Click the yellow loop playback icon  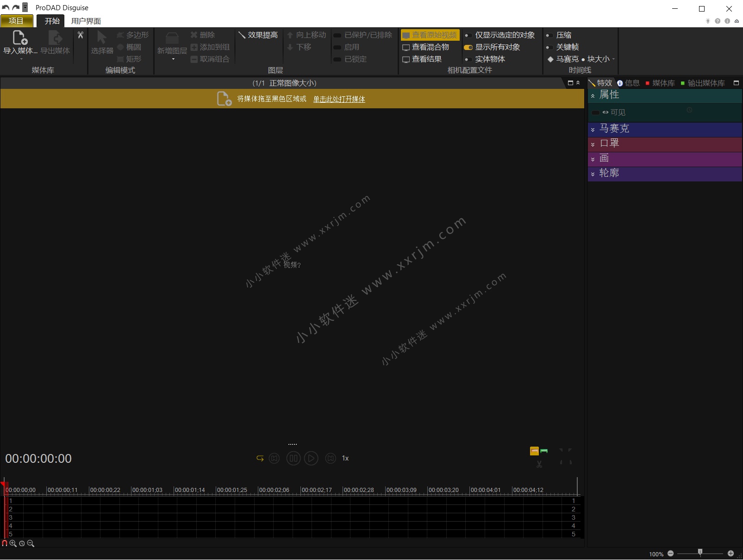[x=260, y=458]
